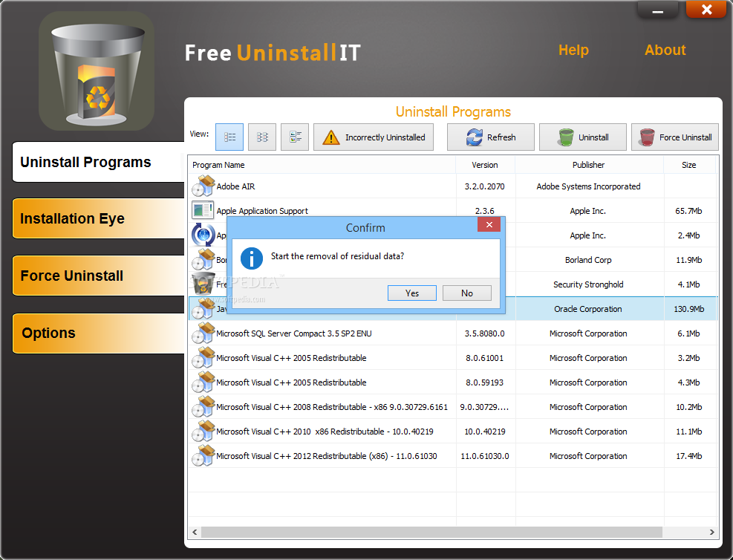The width and height of the screenshot is (733, 560).
Task: Click the Borland program installer icon
Action: pos(203,259)
